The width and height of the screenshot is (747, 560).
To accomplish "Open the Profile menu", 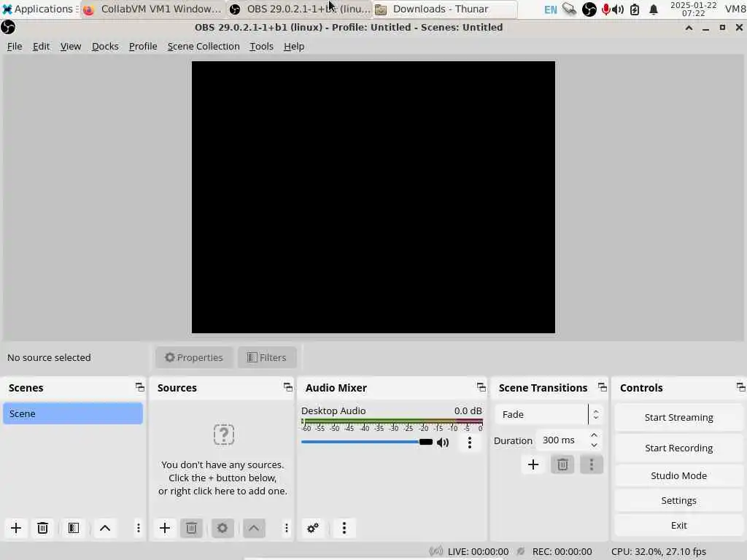I will click(143, 46).
